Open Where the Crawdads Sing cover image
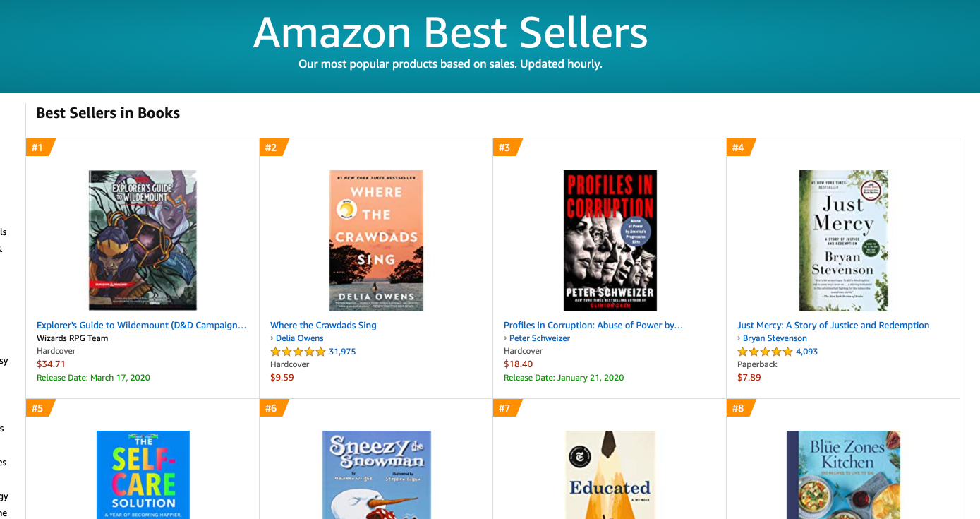The image size is (980, 519). (376, 240)
